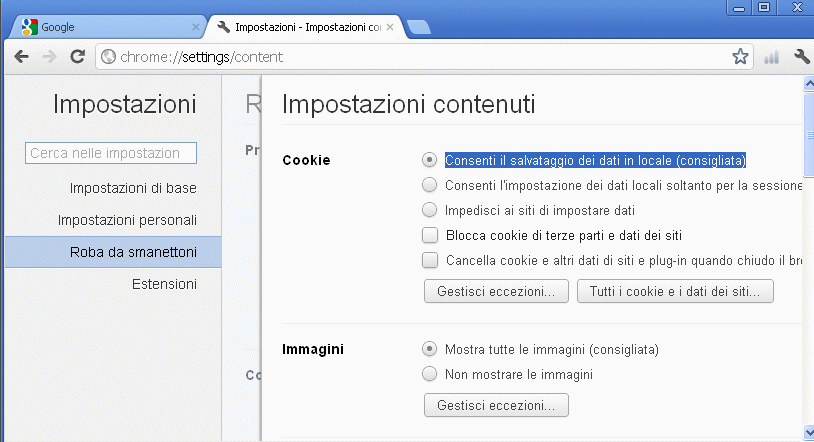Open the Chrome wrench menu
814x442 pixels.
(800, 57)
